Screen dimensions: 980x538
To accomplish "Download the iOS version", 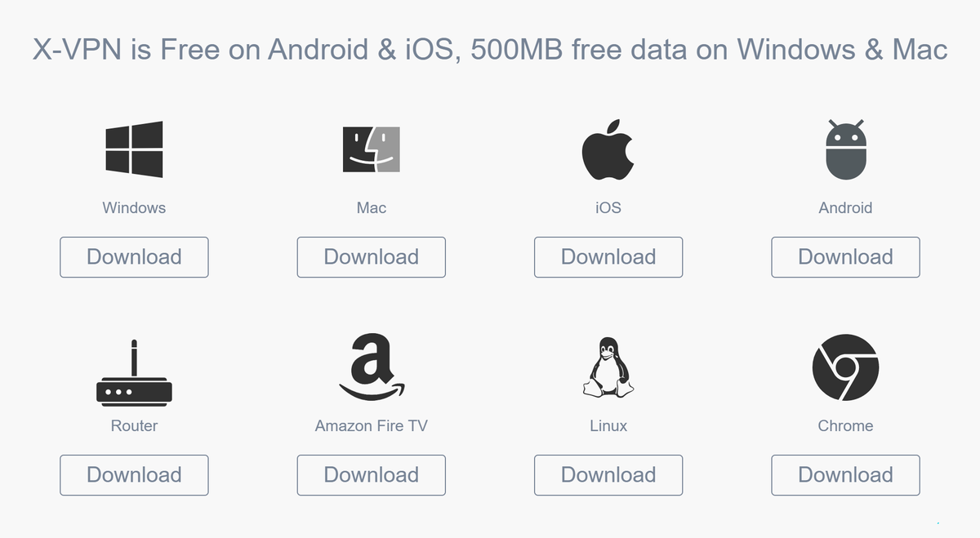I will click(x=608, y=257).
